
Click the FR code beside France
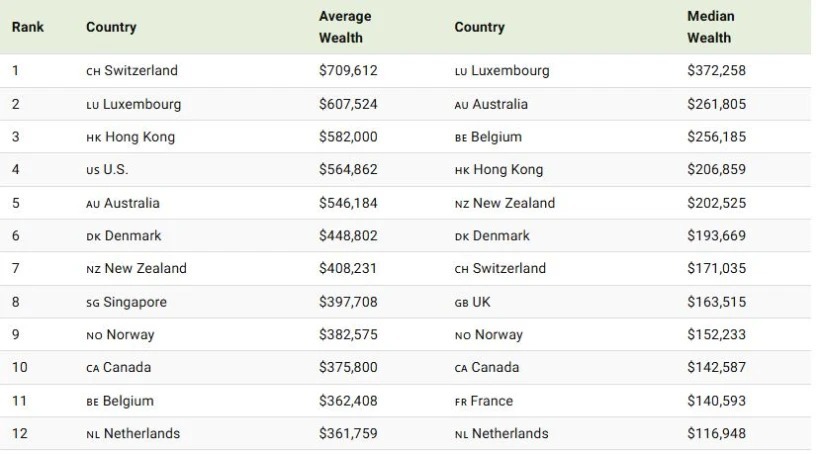coord(460,402)
